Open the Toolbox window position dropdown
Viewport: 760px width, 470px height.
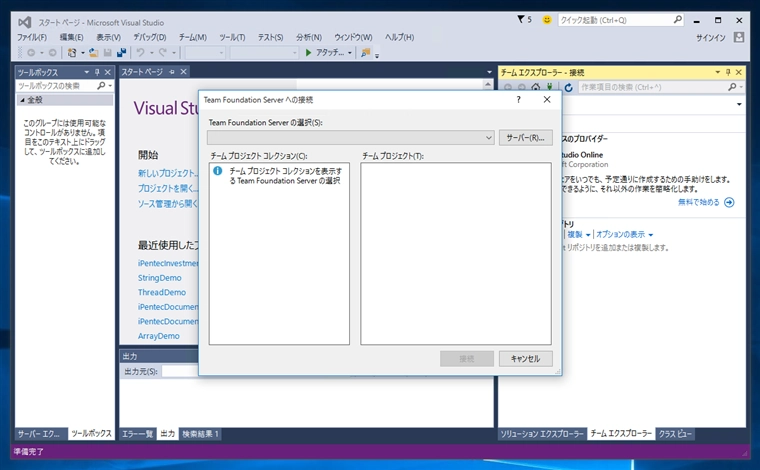86,72
